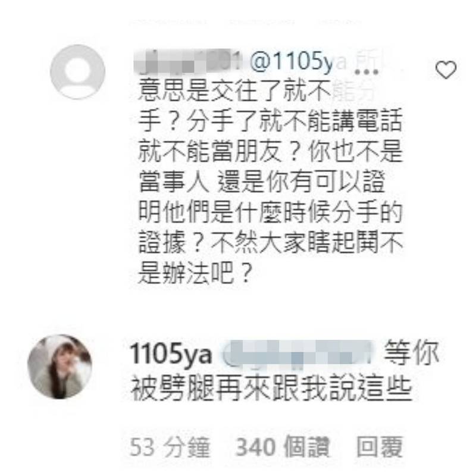The width and height of the screenshot is (476, 476).
Task: Click the line 手？分手了就不能講電話
Action: (270, 121)
